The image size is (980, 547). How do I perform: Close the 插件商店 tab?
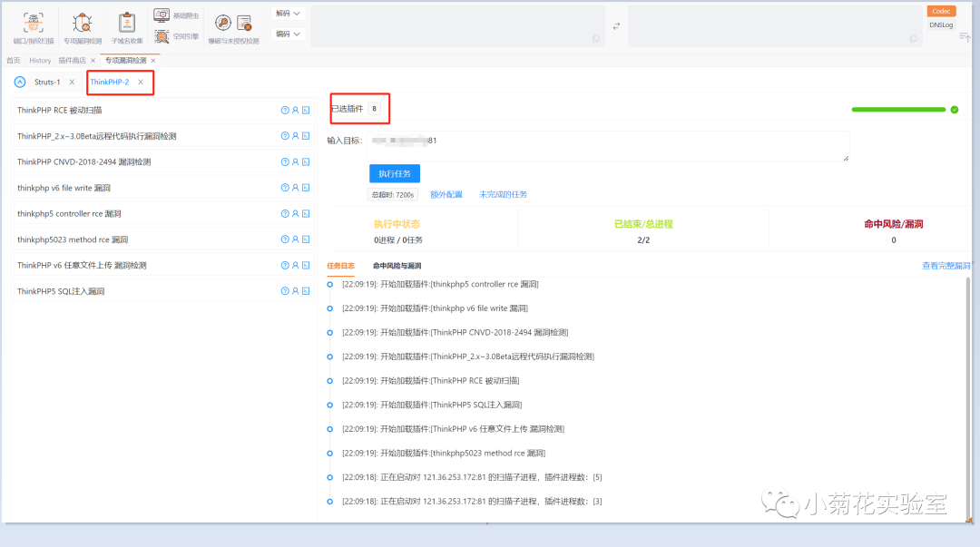coord(93,61)
